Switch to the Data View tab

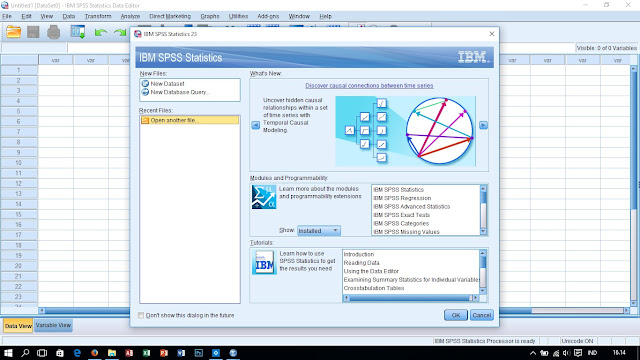(x=18, y=326)
